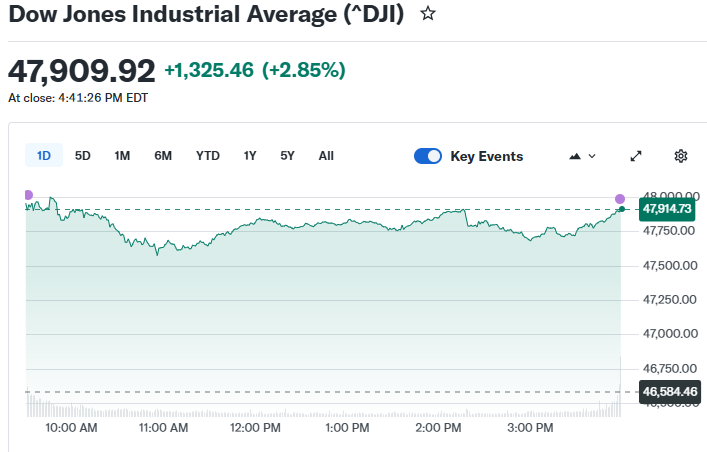
Task: Expand chart to full screen
Action: pos(636,156)
